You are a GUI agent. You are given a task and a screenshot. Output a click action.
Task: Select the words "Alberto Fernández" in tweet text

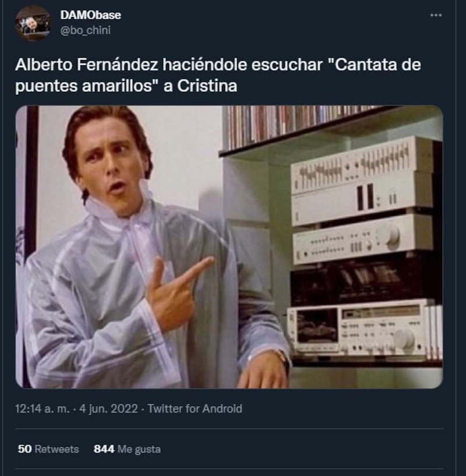pos(87,65)
